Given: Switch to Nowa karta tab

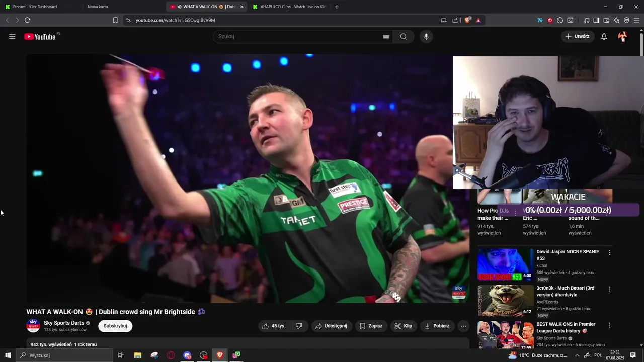Looking at the screenshot, I should (x=98, y=7).
